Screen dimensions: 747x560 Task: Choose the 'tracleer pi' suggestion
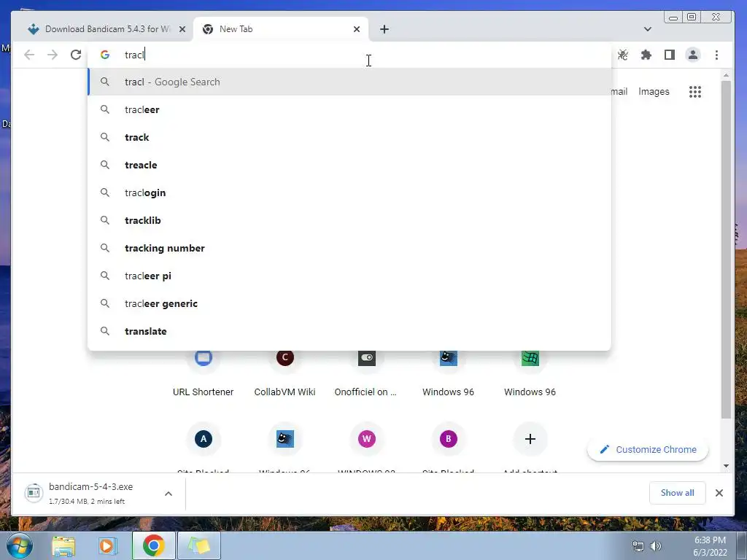[x=349, y=276]
